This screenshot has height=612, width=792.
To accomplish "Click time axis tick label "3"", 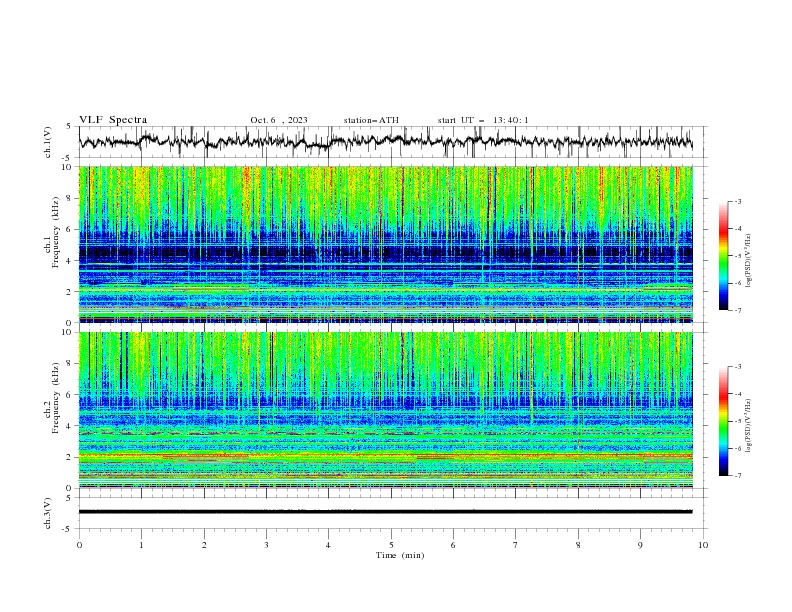I will [266, 545].
